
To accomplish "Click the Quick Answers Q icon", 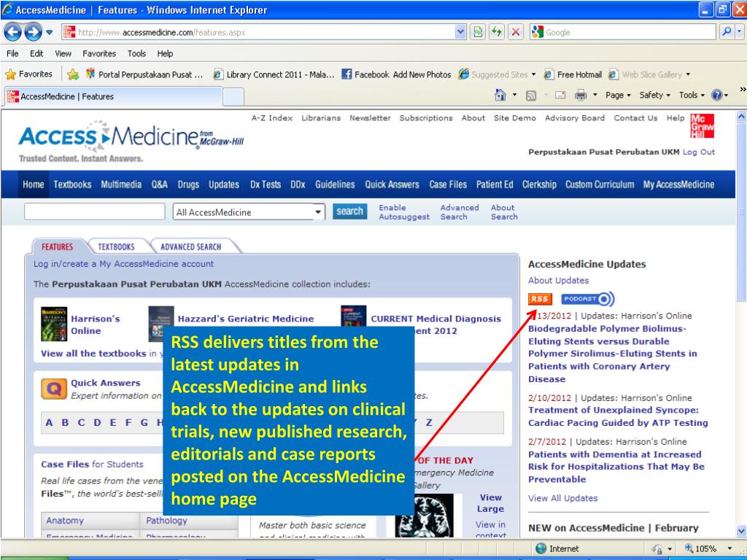I will (x=54, y=389).
